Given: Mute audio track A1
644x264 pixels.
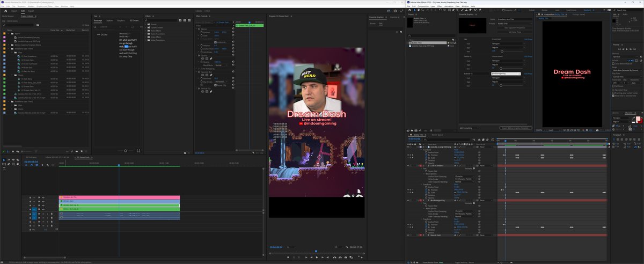Looking at the screenshot, I should pos(43,214).
